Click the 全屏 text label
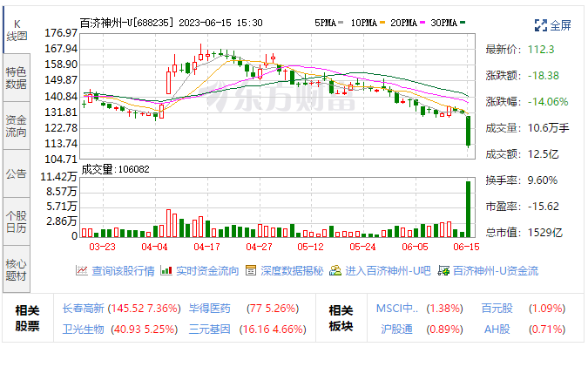The width and height of the screenshot is (588, 367). (561, 25)
